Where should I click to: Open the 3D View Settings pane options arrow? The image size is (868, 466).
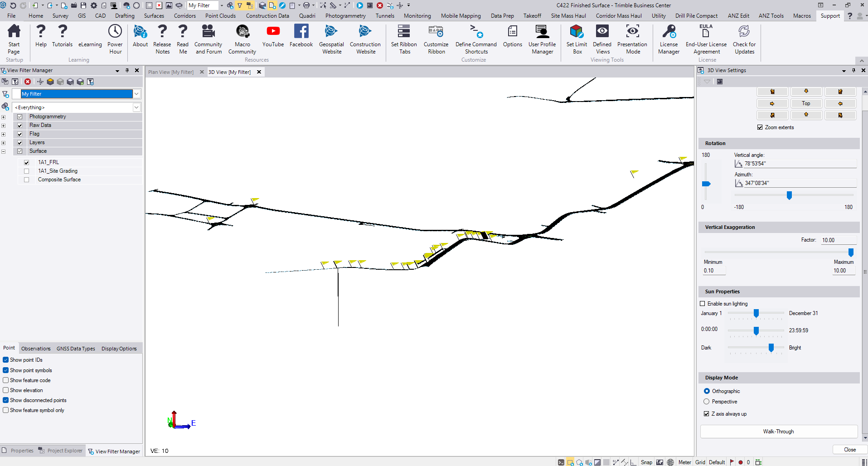point(844,71)
